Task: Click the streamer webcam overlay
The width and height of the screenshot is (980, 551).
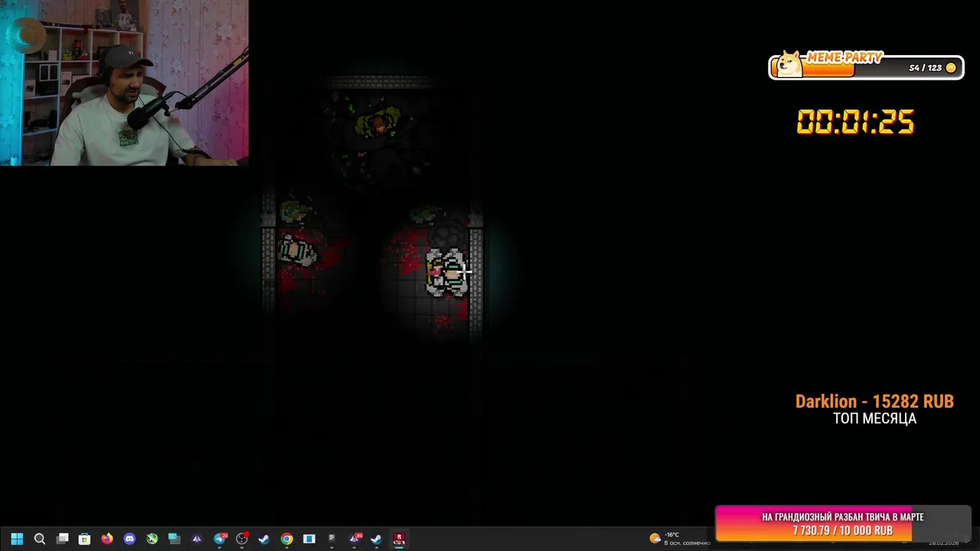Action: (124, 83)
